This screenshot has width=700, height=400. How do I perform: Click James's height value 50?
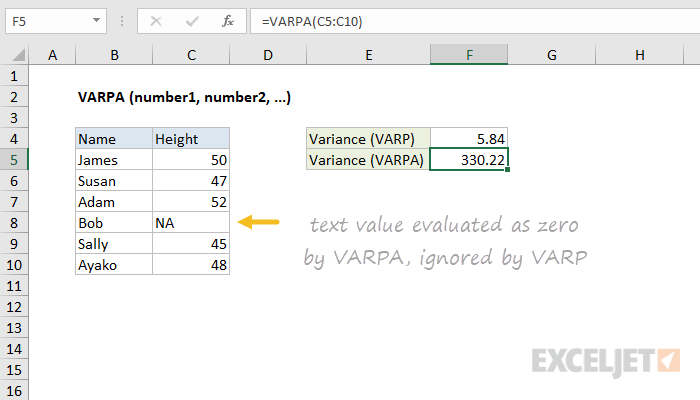(x=191, y=160)
